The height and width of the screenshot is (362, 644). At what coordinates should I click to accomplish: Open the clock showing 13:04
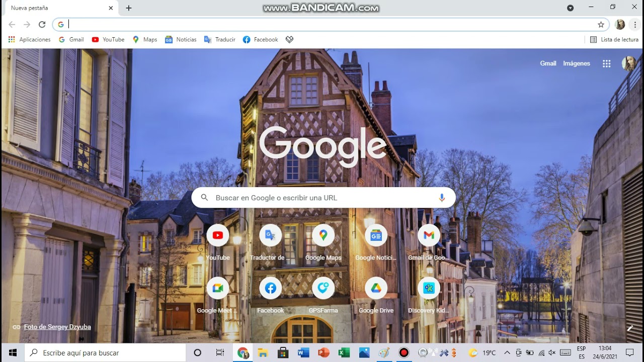click(x=605, y=352)
